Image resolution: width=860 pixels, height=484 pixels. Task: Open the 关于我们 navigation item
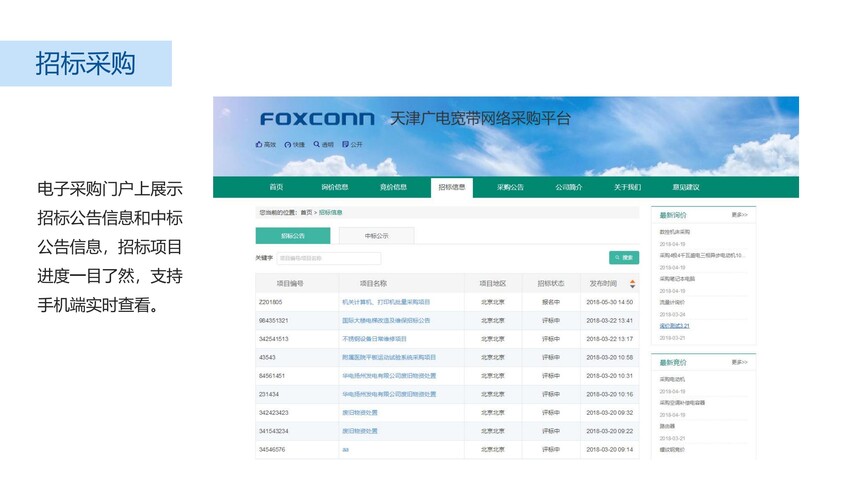click(627, 187)
